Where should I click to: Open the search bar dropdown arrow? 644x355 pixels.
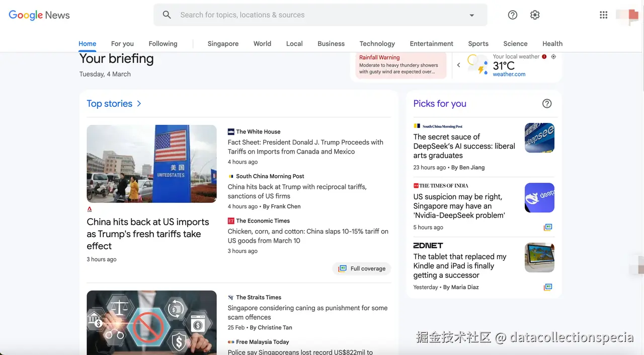coord(471,15)
